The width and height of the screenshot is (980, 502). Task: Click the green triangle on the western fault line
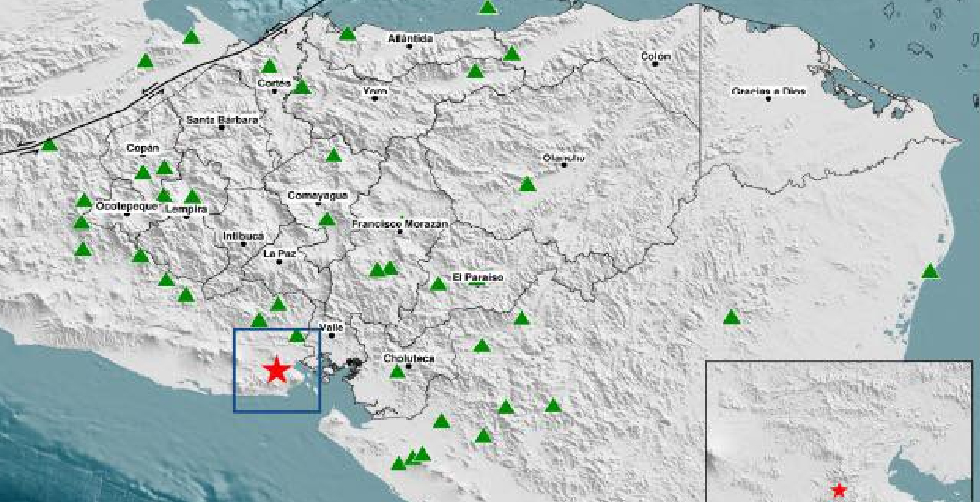(49, 145)
